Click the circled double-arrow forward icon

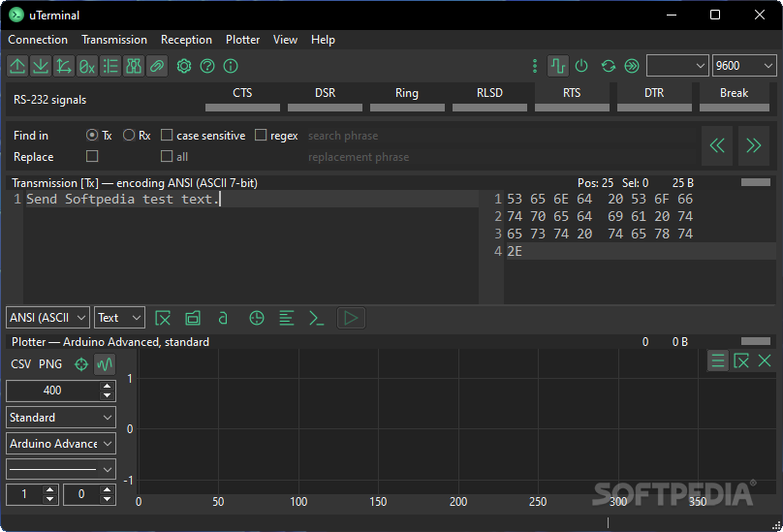pyautogui.click(x=632, y=66)
